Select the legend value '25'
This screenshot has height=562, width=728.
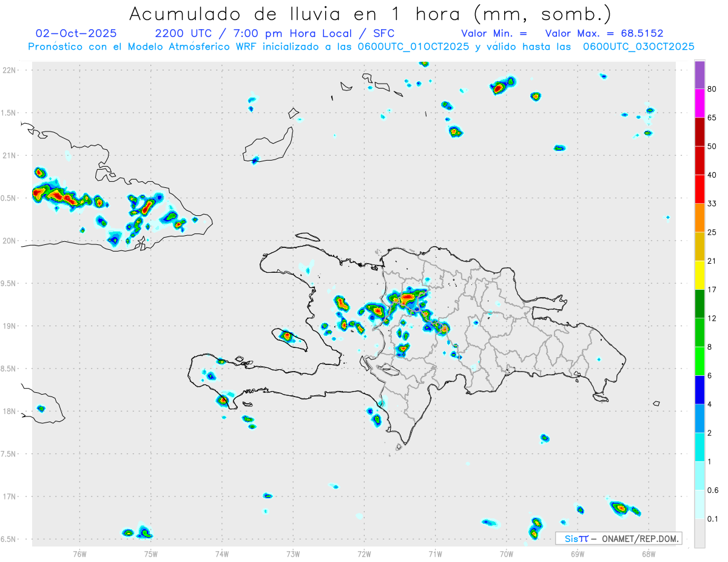pyautogui.click(x=712, y=232)
